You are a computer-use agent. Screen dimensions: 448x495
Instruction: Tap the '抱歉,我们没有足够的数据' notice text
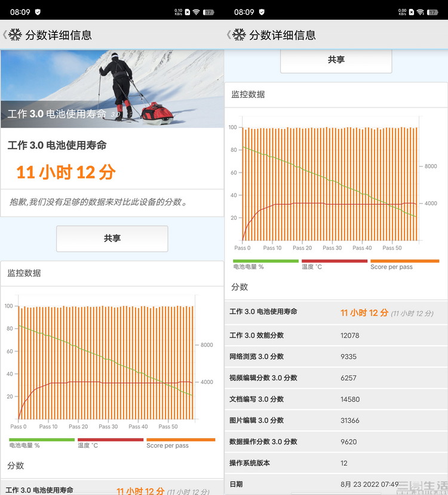click(x=99, y=202)
